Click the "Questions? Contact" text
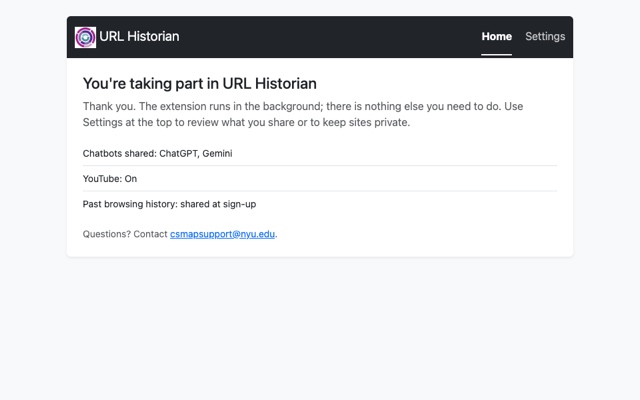Image resolution: width=640 pixels, height=400 pixels. 125,234
